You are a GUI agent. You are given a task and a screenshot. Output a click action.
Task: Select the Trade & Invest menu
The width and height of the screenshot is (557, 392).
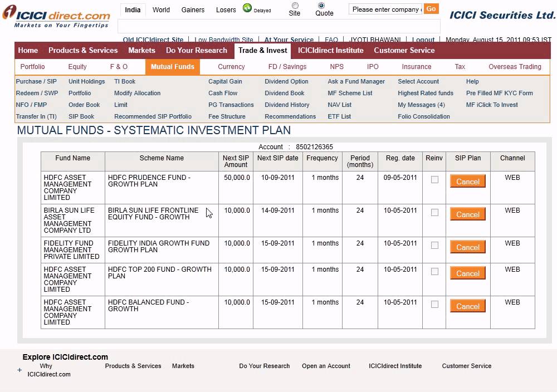coord(262,51)
